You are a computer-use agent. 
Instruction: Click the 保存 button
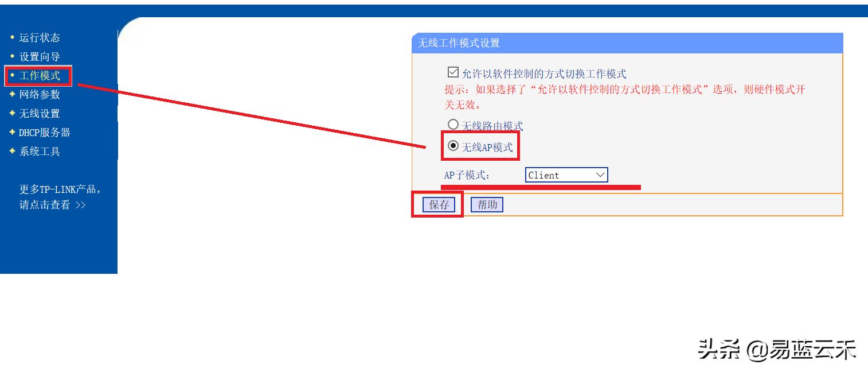click(x=439, y=205)
